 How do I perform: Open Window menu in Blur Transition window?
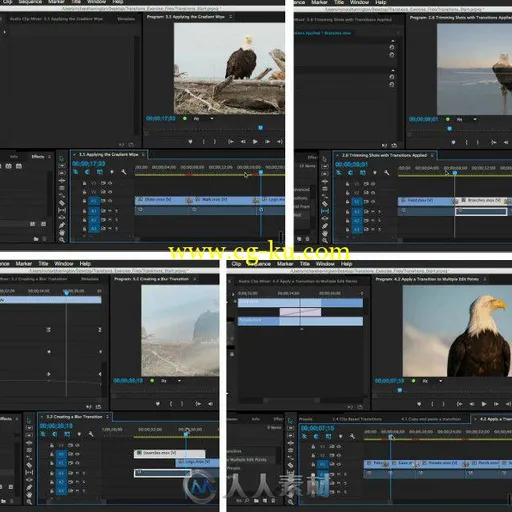64,264
